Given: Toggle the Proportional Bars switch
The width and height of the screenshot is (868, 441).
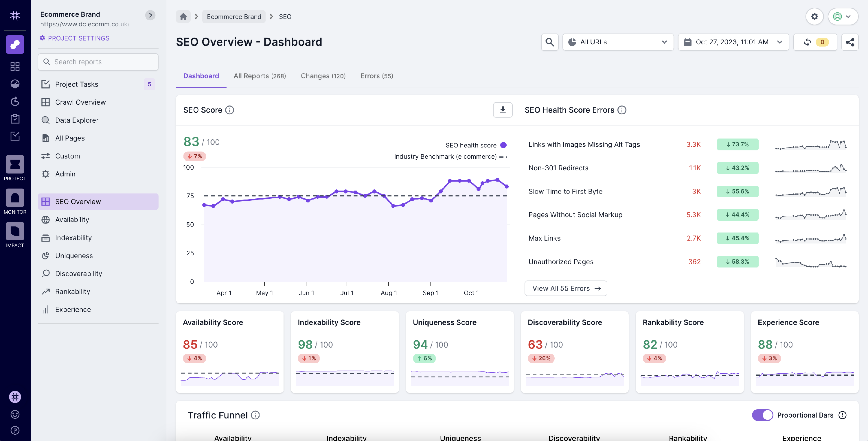Looking at the screenshot, I should 762,415.
